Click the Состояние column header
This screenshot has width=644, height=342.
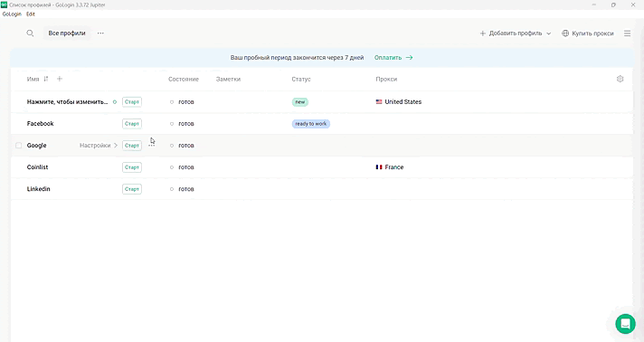[184, 79]
